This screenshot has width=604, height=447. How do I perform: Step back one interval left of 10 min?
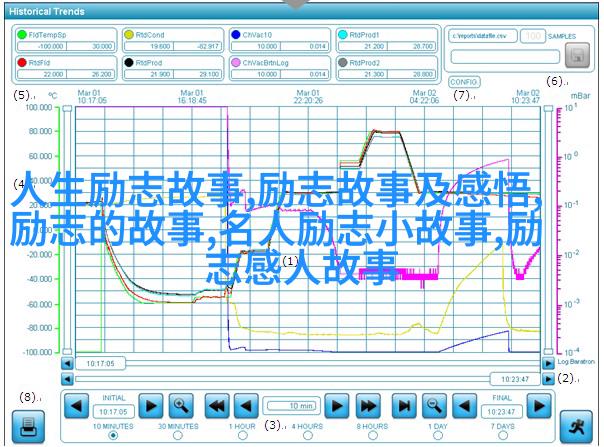[x=246, y=406]
